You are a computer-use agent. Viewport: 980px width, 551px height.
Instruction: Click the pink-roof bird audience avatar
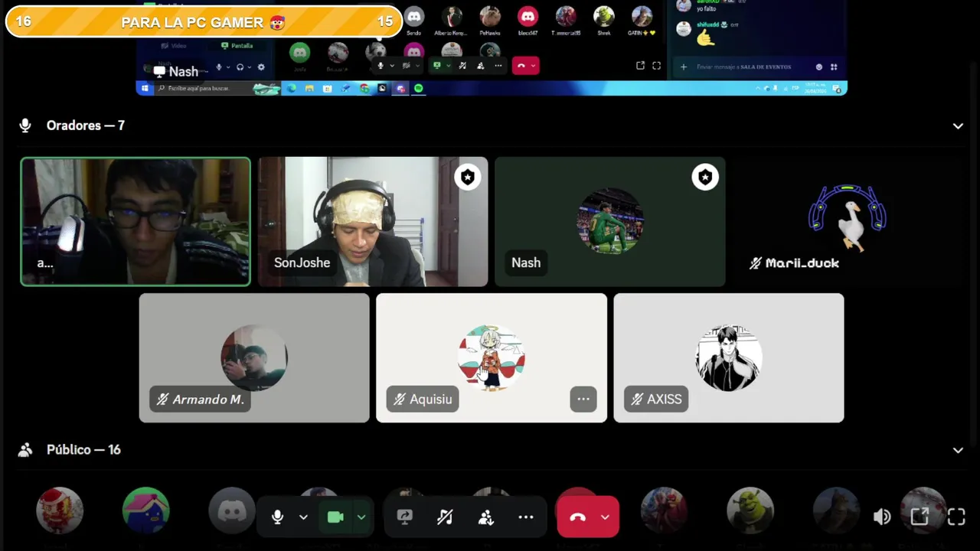(x=145, y=510)
